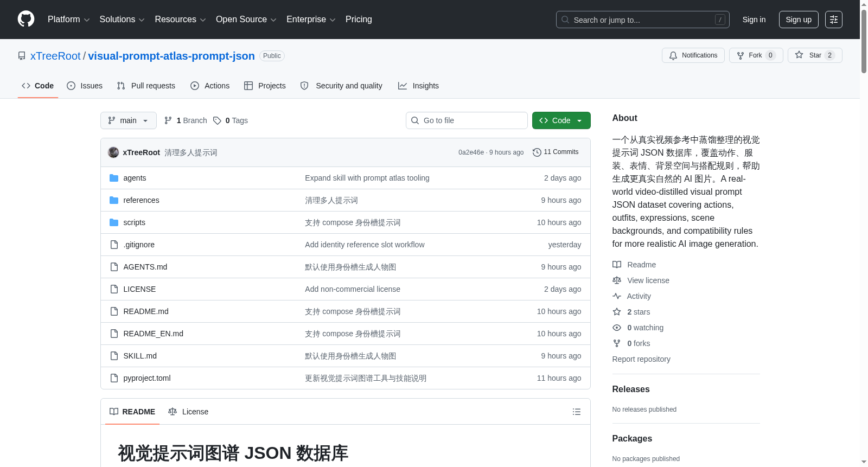
Task: View the 11 Commits history
Action: tap(556, 152)
